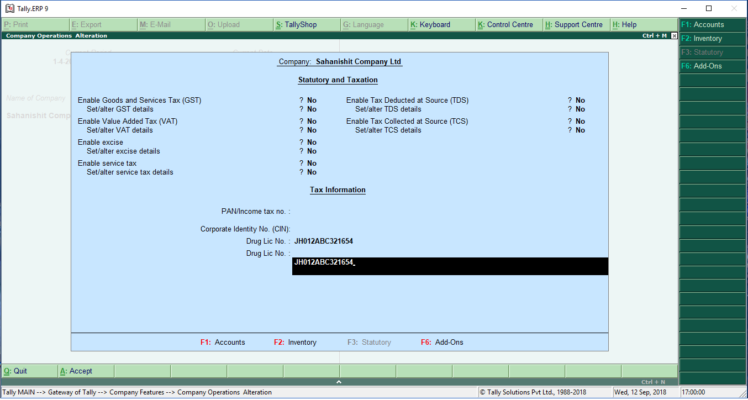This screenshot has width=748, height=400.
Task: Click the Ctrl + N label
Action: click(654, 382)
